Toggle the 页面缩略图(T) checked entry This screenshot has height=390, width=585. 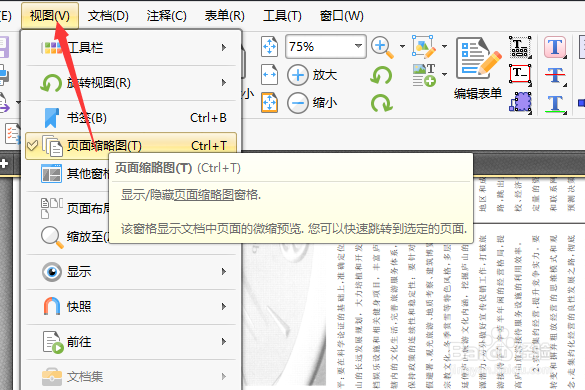[131, 146]
